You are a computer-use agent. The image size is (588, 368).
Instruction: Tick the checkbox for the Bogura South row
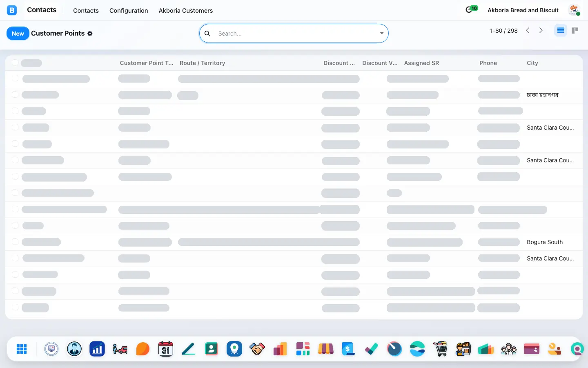click(x=15, y=242)
